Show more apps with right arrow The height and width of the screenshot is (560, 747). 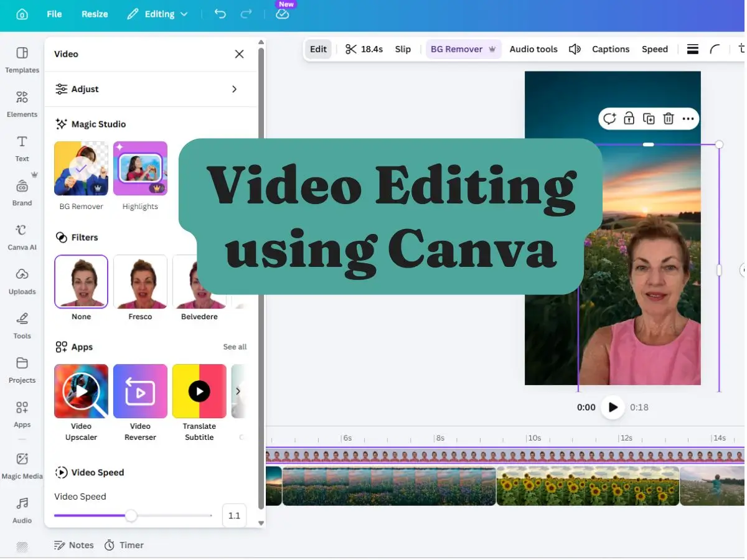tap(238, 391)
